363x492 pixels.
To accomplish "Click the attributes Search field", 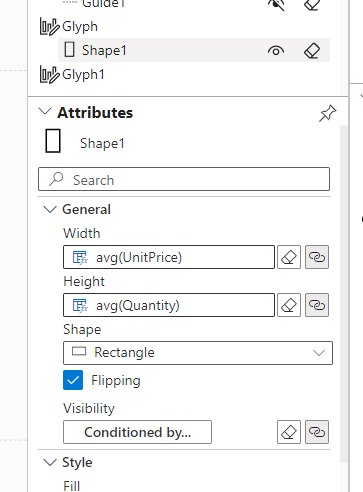I will click(184, 179).
